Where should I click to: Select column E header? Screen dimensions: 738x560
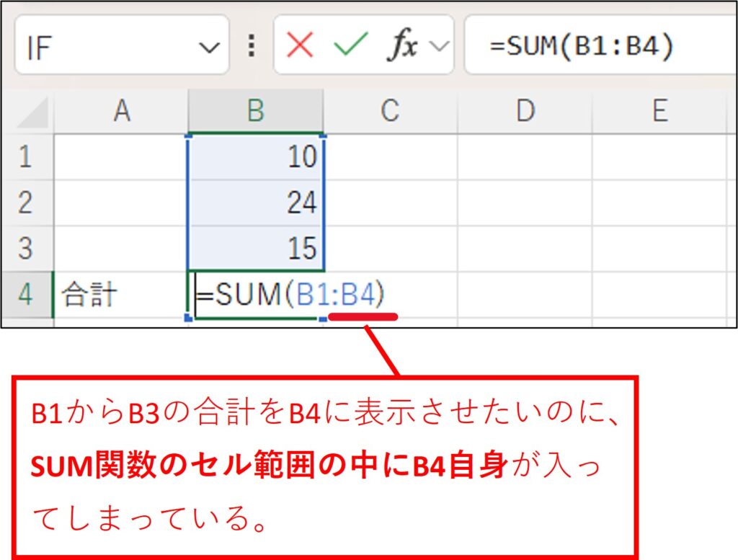pyautogui.click(x=659, y=111)
